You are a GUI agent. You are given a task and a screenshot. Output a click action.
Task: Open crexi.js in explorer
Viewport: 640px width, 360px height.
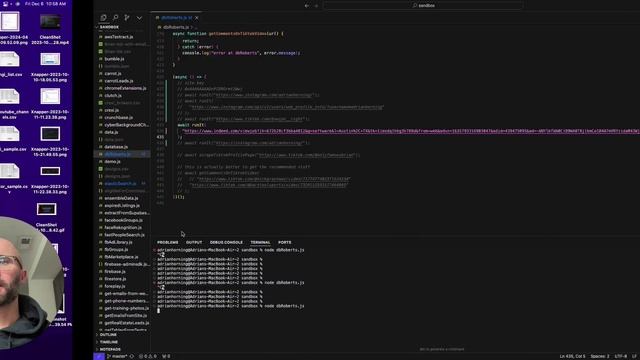tap(111, 110)
